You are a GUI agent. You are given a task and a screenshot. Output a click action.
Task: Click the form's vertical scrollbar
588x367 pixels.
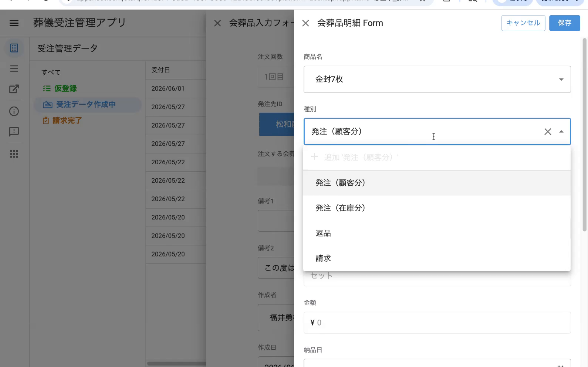coord(584,135)
